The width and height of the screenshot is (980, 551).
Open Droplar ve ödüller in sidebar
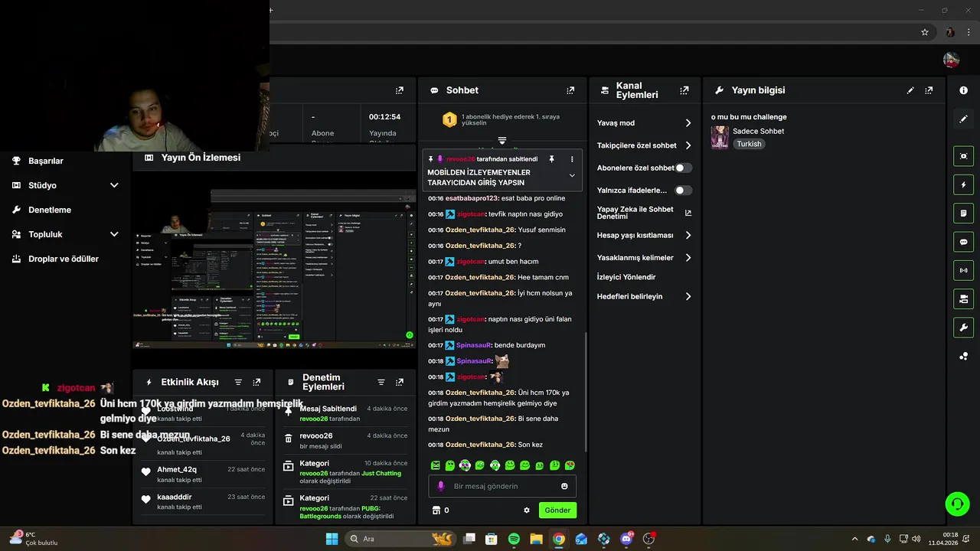tap(54, 259)
